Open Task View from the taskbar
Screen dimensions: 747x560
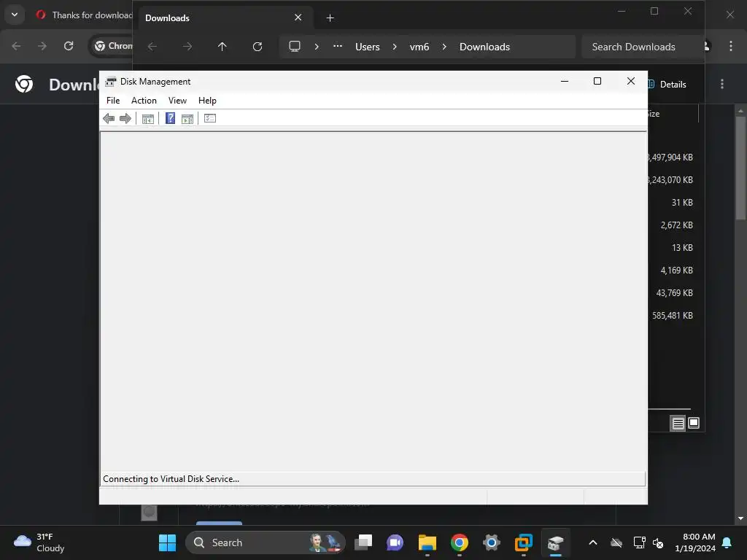click(363, 542)
